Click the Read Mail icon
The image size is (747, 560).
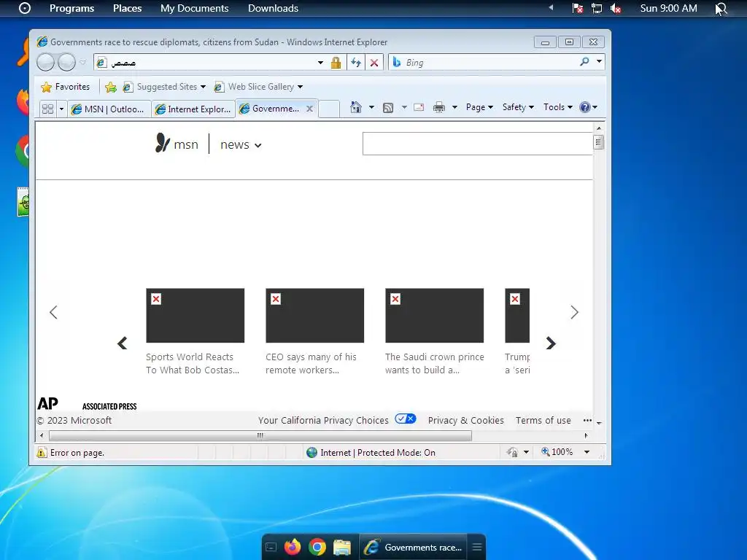419,107
